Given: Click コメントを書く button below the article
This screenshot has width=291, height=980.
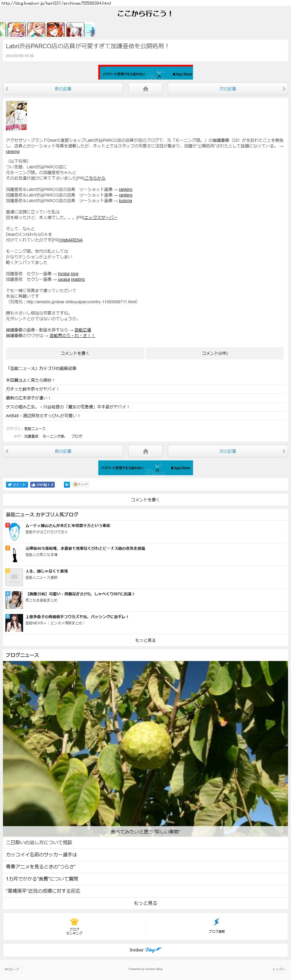Looking at the screenshot, I should click(x=75, y=353).
